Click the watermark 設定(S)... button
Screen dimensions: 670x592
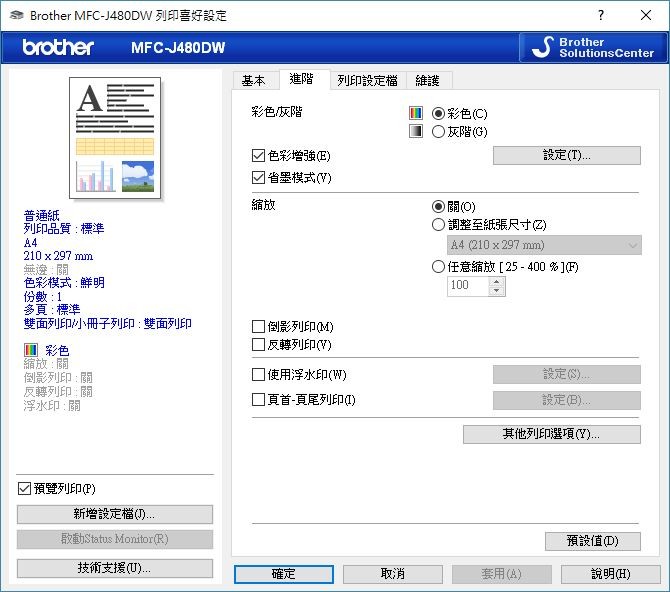coord(567,374)
